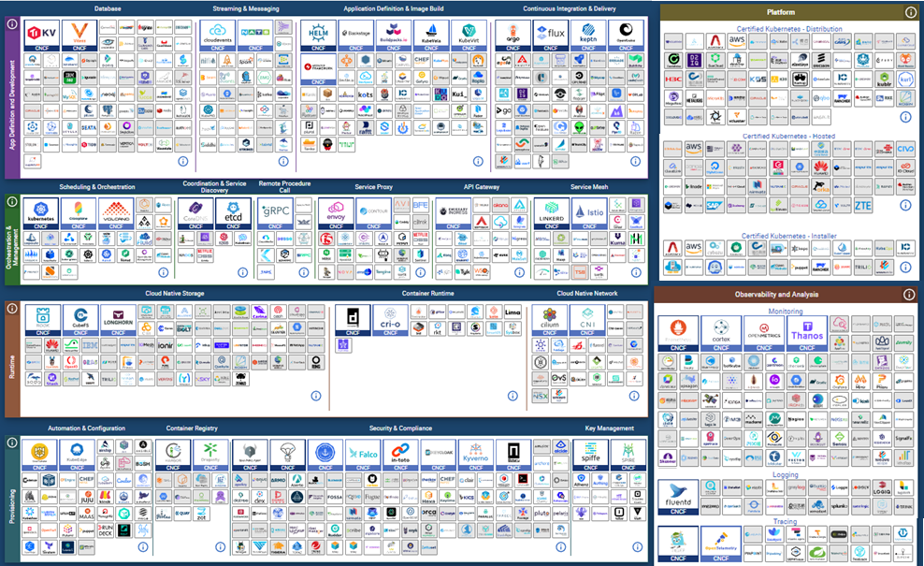Select the NATS project card

[x=255, y=36]
